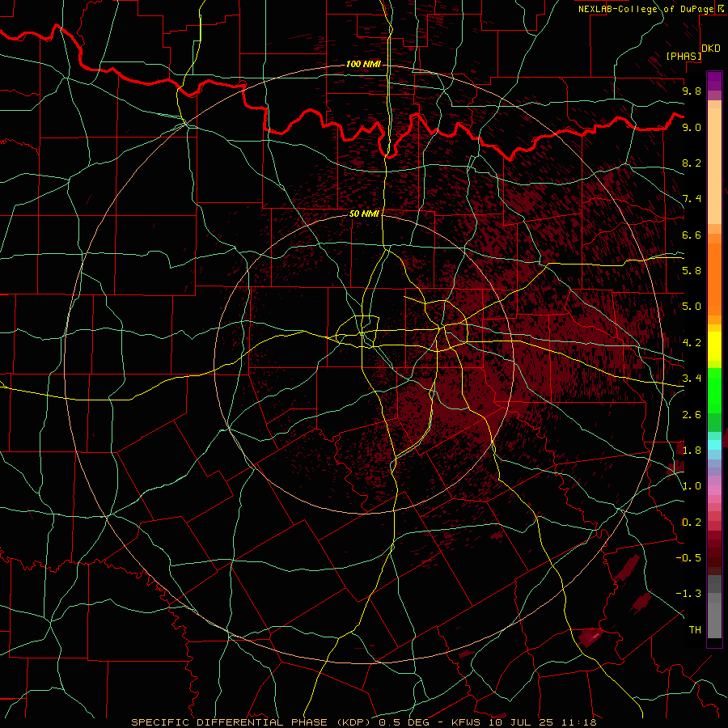
Task: Click the 11:18 timestamp
Action: pos(580,722)
